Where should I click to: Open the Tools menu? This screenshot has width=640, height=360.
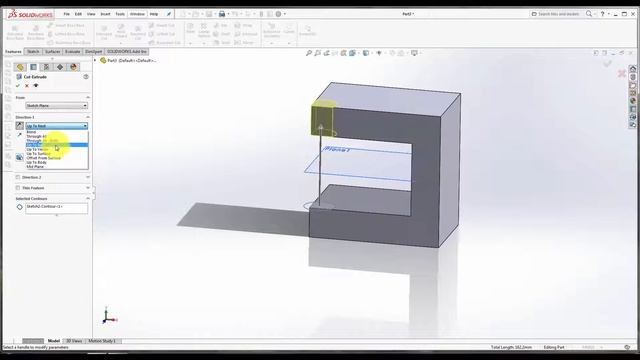(x=120, y=14)
